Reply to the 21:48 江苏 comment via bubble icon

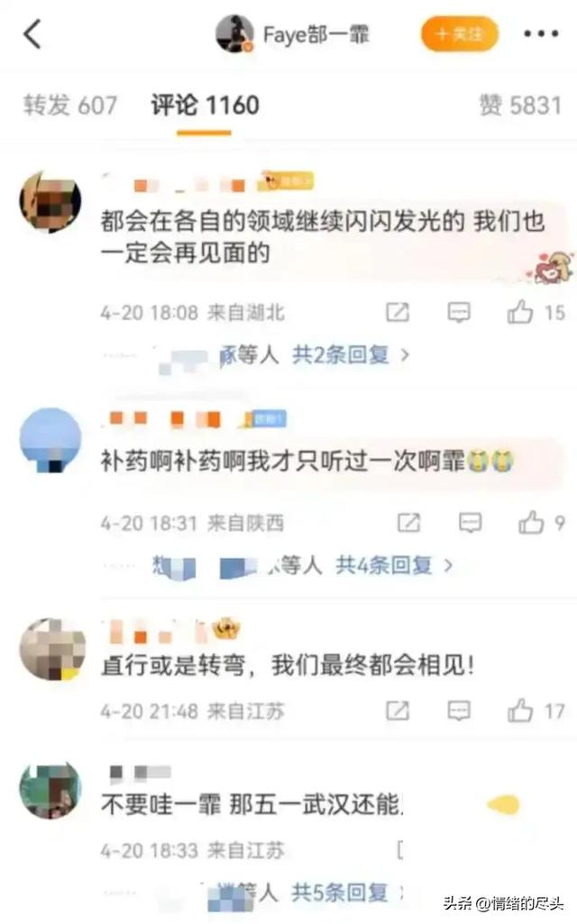pos(459,711)
